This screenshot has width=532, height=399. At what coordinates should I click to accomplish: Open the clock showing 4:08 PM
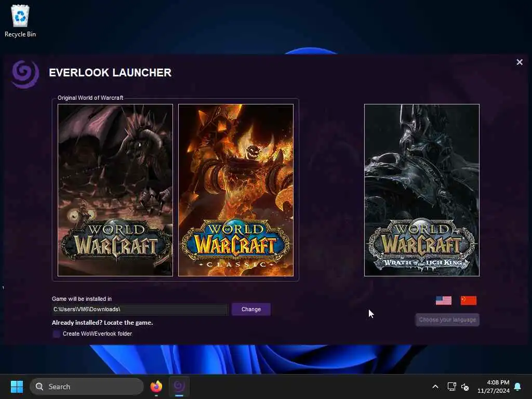coord(494,387)
